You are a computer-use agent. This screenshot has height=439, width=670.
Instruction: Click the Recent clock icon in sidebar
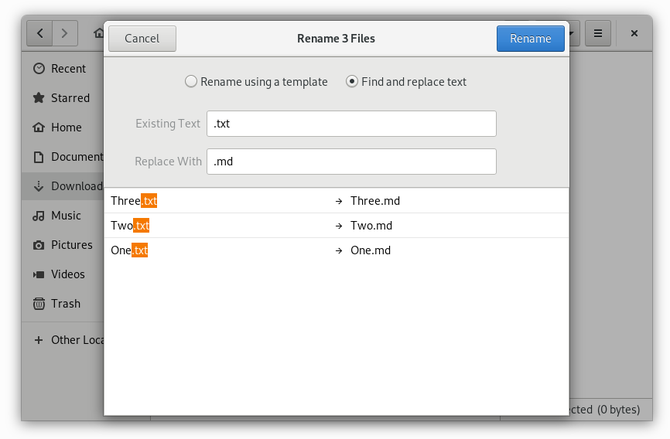coord(39,69)
